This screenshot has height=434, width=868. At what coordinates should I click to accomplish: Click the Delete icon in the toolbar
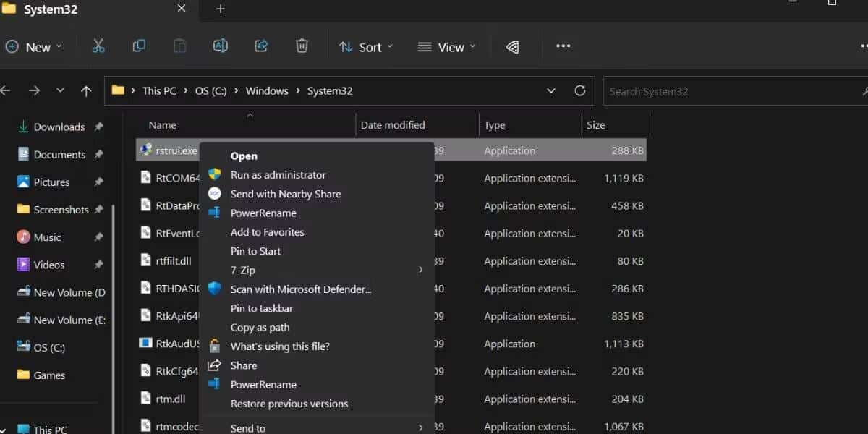(302, 46)
